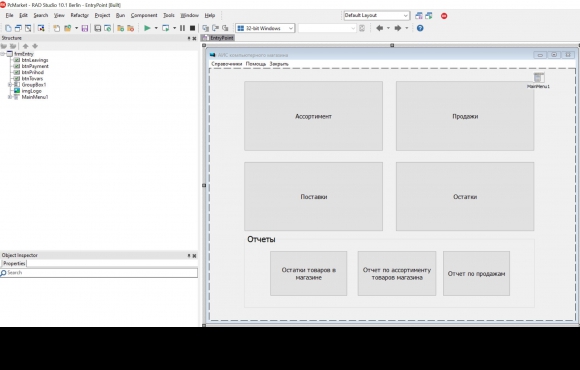Open the Refactor menu
Screen dimensions: 580x370
point(80,15)
